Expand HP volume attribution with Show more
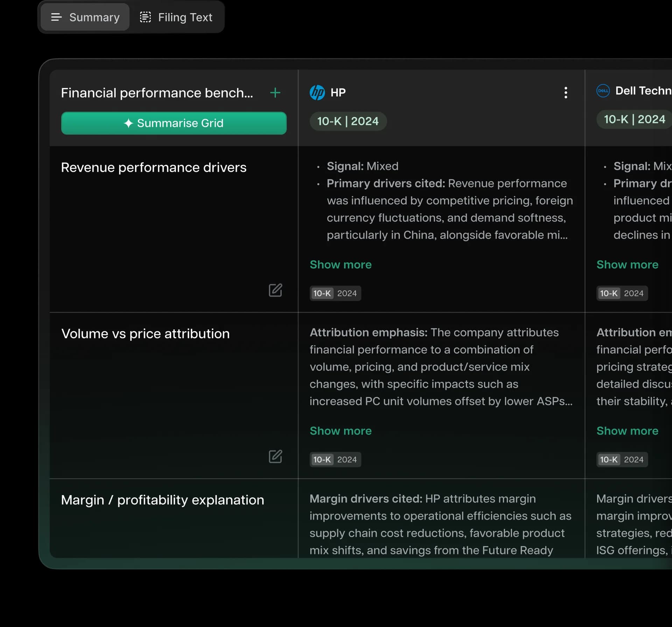 (340, 431)
